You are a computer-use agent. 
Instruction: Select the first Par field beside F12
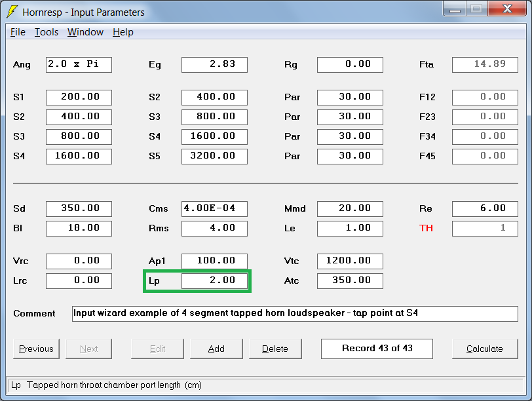[x=350, y=98]
